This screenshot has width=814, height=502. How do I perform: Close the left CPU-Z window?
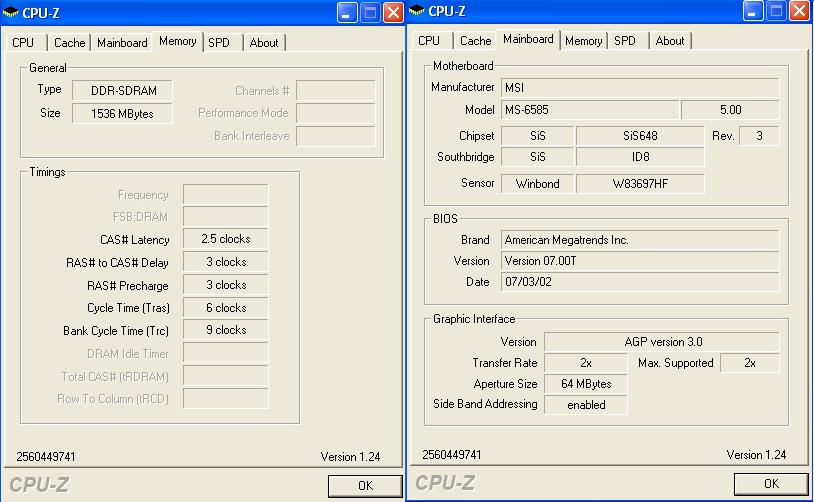[x=394, y=12]
